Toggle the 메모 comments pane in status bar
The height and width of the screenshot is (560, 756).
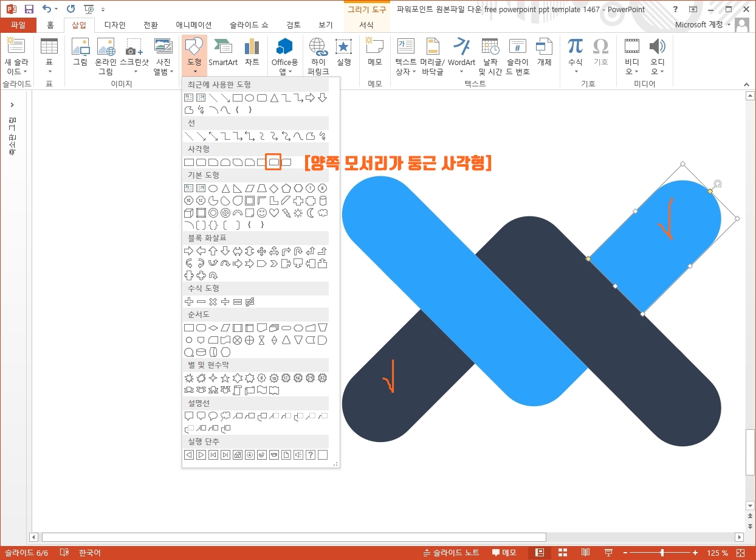504,553
